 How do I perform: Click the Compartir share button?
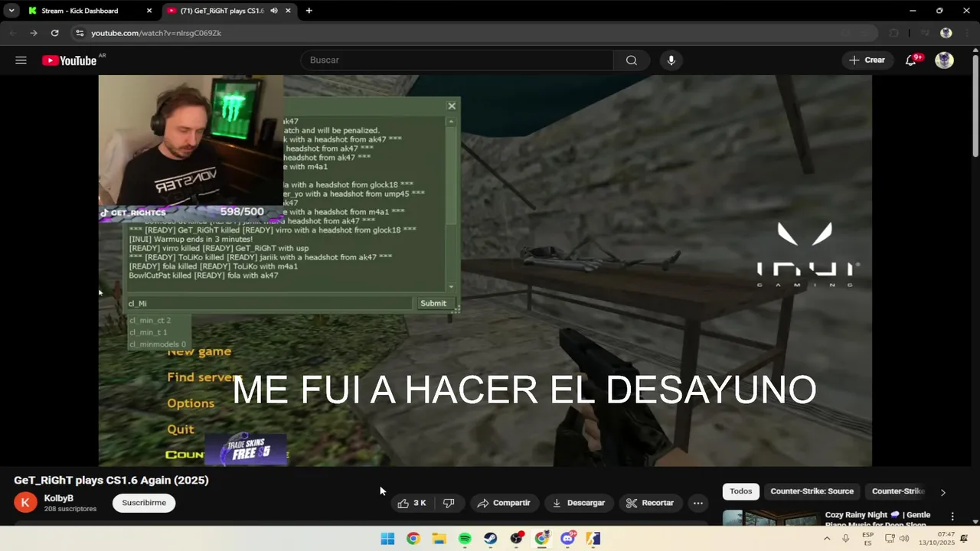(503, 503)
